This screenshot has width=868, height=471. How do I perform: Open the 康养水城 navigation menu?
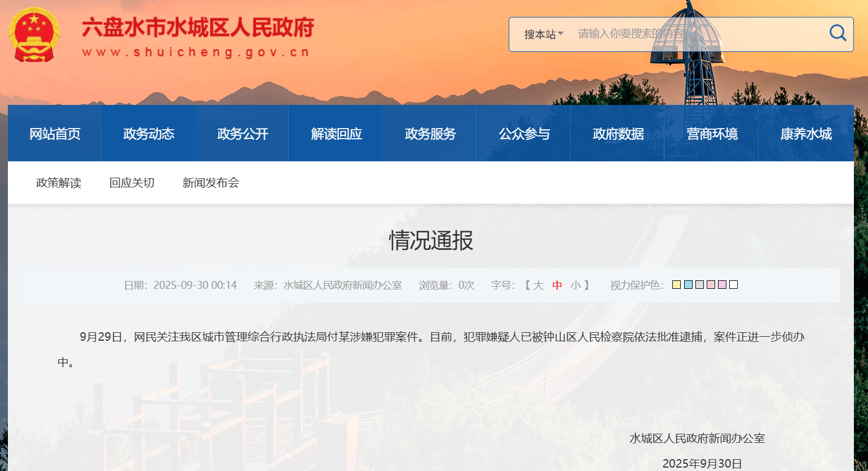click(805, 133)
